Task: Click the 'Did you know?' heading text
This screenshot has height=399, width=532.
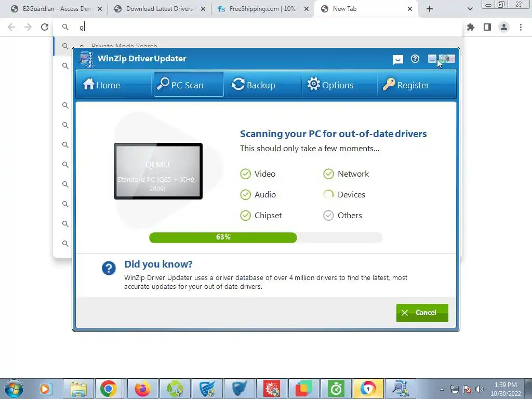Action: 158,264
